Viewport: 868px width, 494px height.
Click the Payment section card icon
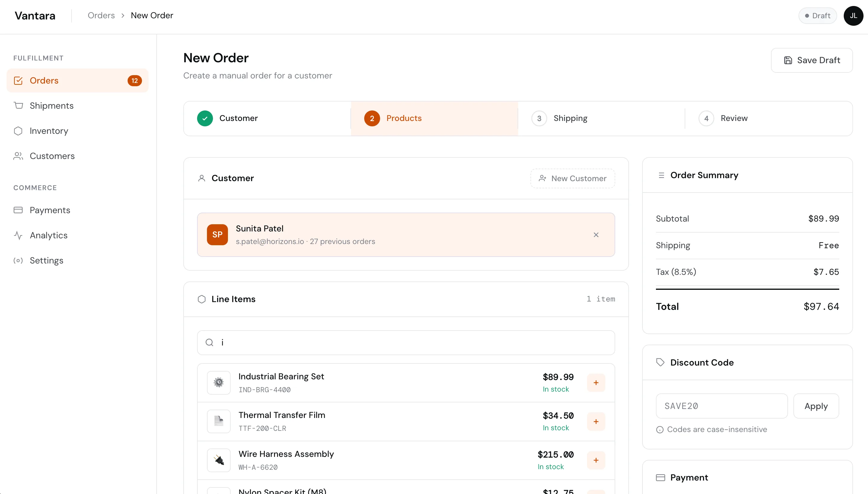tap(660, 477)
